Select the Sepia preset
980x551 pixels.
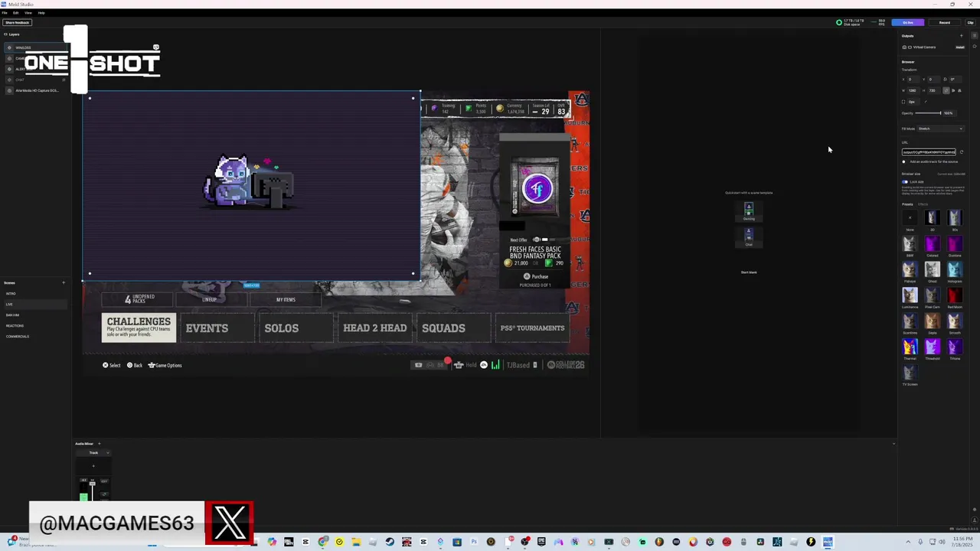tap(932, 321)
